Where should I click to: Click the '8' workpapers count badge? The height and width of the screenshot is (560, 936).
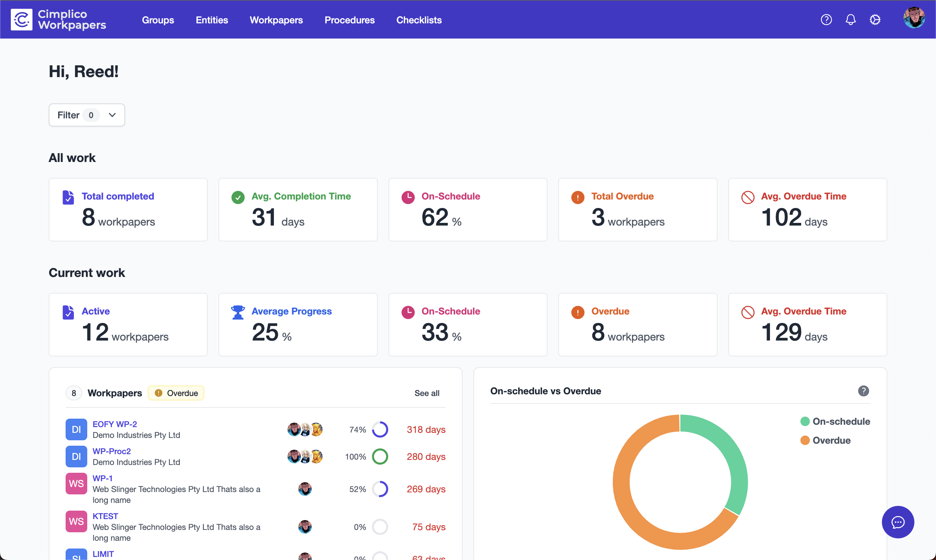click(74, 393)
